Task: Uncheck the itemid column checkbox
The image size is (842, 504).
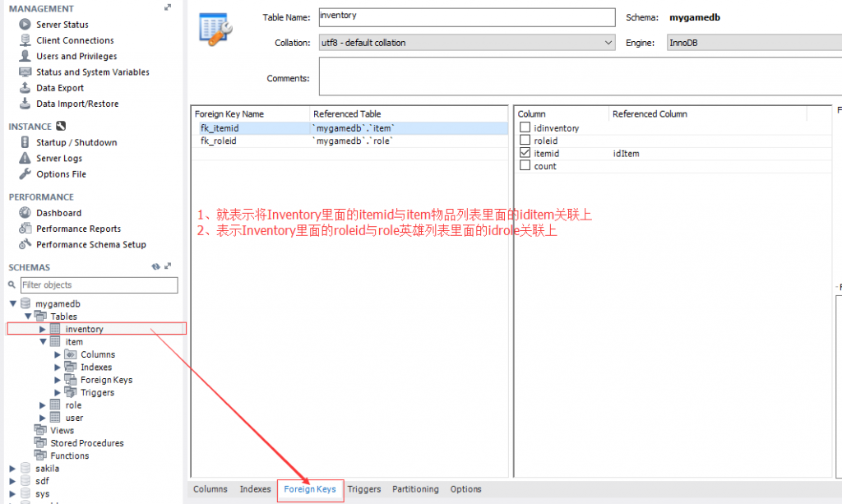Action: point(525,153)
